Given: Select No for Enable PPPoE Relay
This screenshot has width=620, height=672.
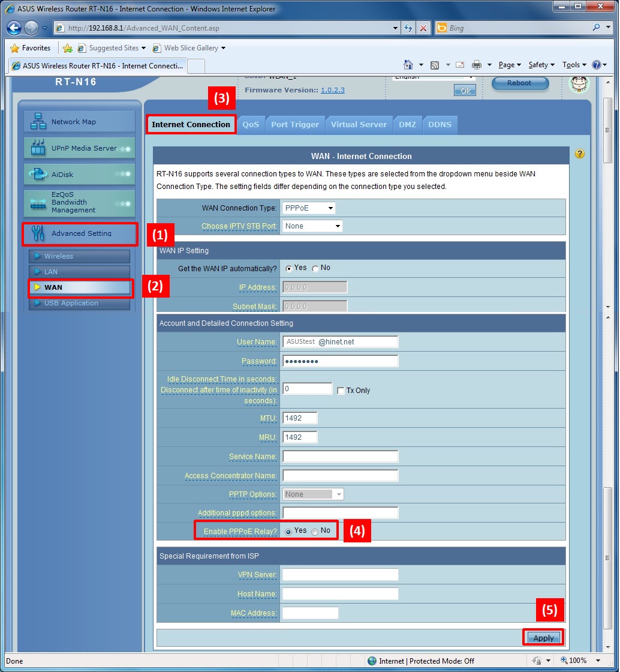Looking at the screenshot, I should point(315,532).
